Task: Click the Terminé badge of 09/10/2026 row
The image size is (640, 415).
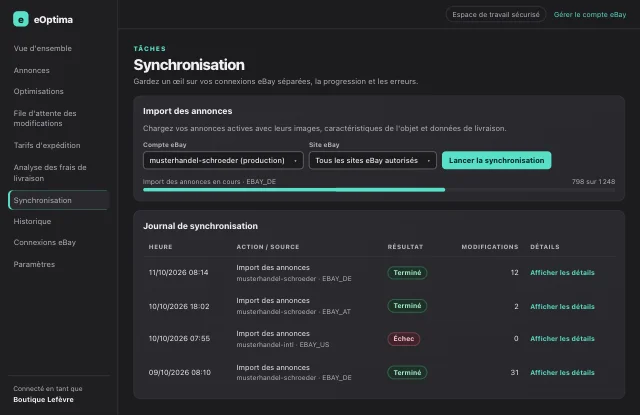Action: click(407, 373)
